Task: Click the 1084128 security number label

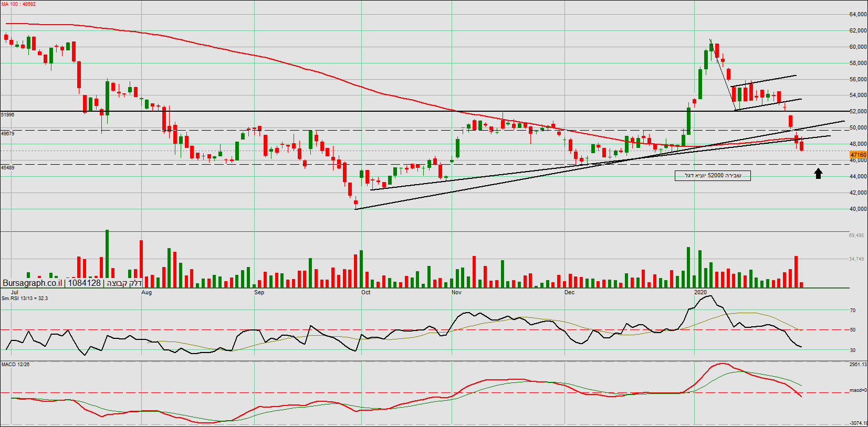Action: click(x=84, y=283)
